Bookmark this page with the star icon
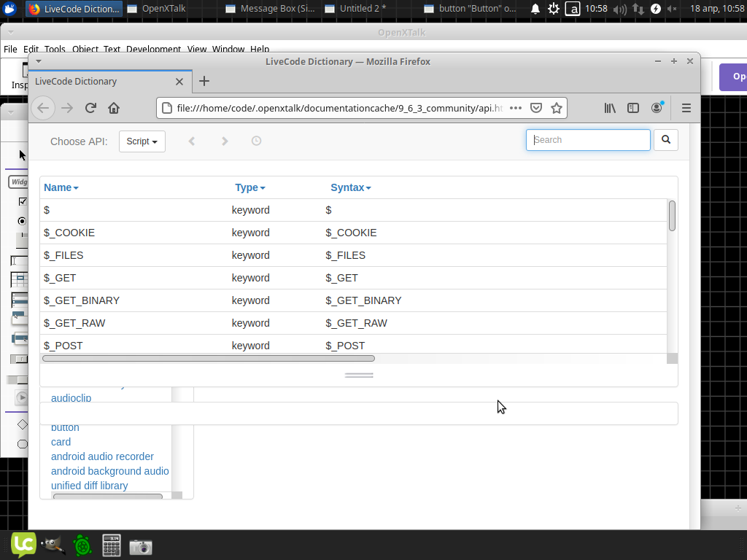The width and height of the screenshot is (747, 560). 557,108
